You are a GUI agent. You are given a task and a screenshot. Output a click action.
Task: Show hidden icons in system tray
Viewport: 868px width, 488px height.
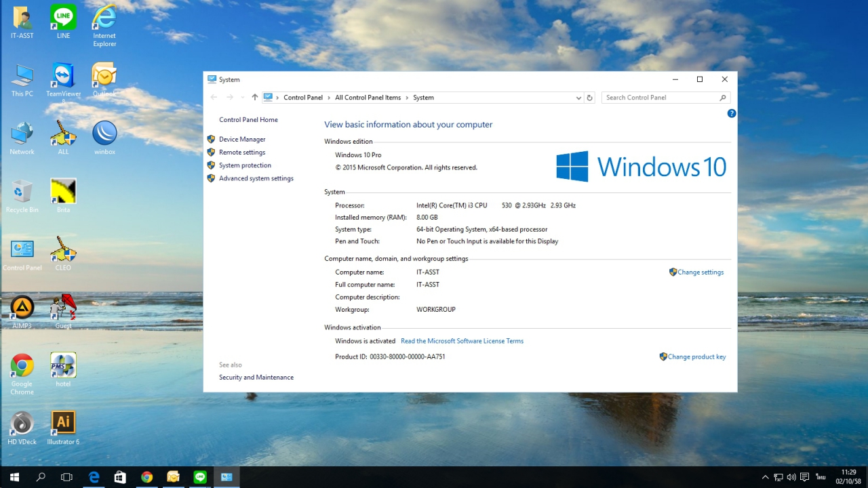pos(766,477)
